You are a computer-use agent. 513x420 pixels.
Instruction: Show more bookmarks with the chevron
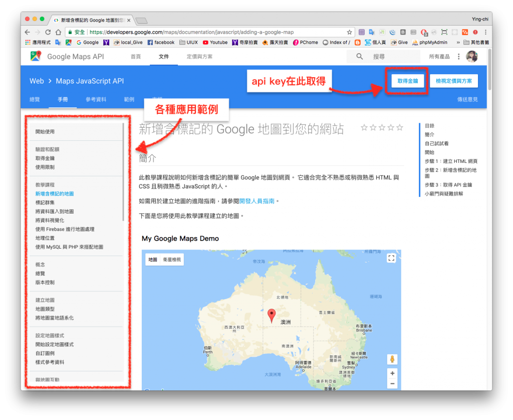pos(458,42)
